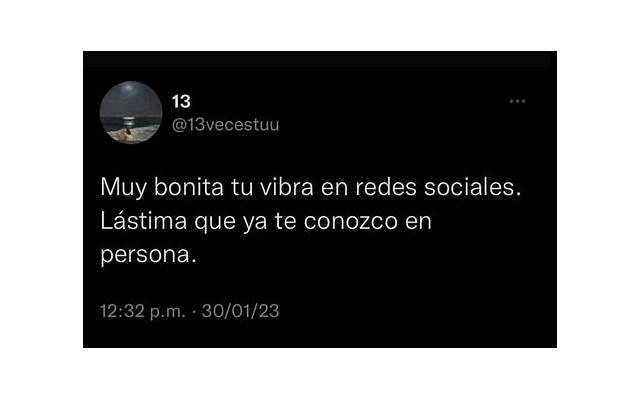Click the word ya in the tweet
The image size is (640, 400).
[255, 222]
